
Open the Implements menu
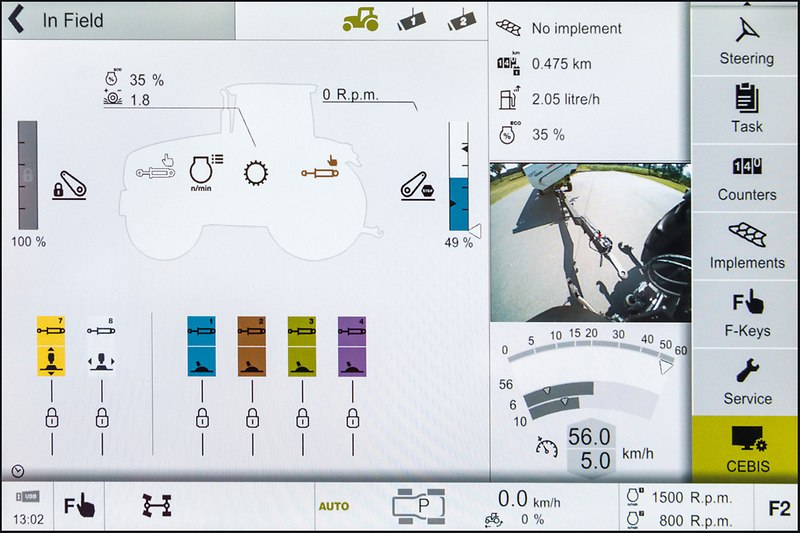[745, 244]
